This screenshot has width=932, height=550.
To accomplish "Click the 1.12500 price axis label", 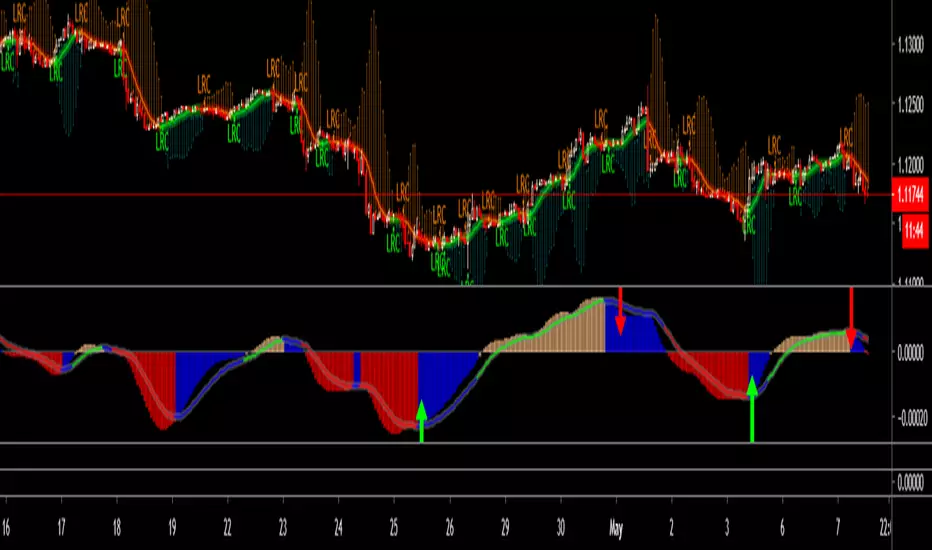I will point(911,105).
